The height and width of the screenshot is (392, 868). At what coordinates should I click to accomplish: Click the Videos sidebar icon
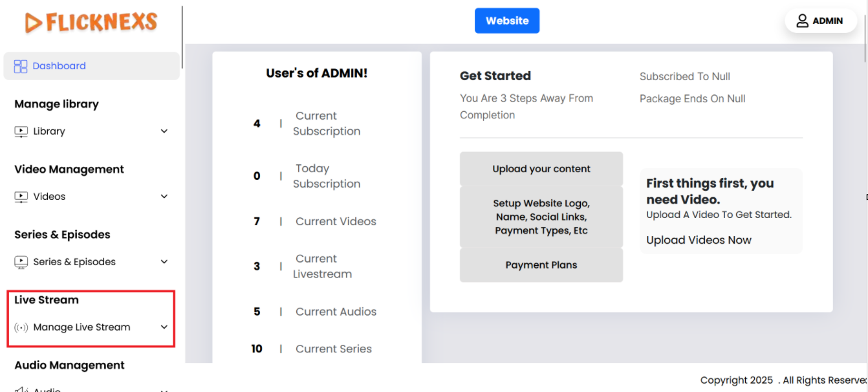click(x=21, y=197)
